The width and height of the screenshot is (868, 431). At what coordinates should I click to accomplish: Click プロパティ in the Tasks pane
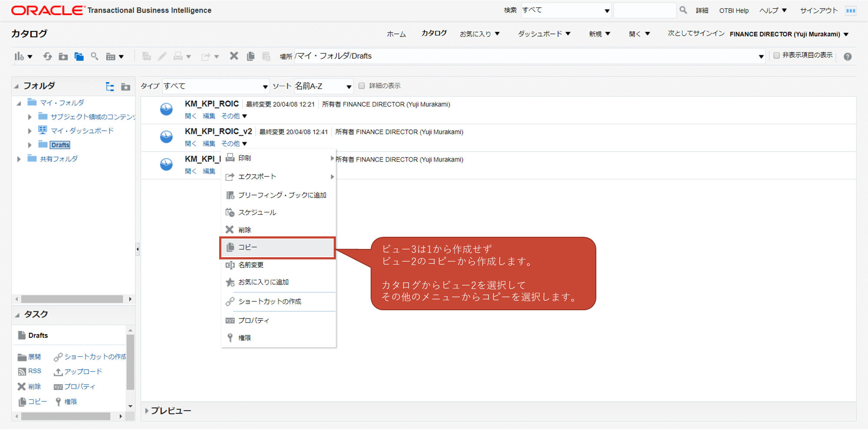pos(74,387)
